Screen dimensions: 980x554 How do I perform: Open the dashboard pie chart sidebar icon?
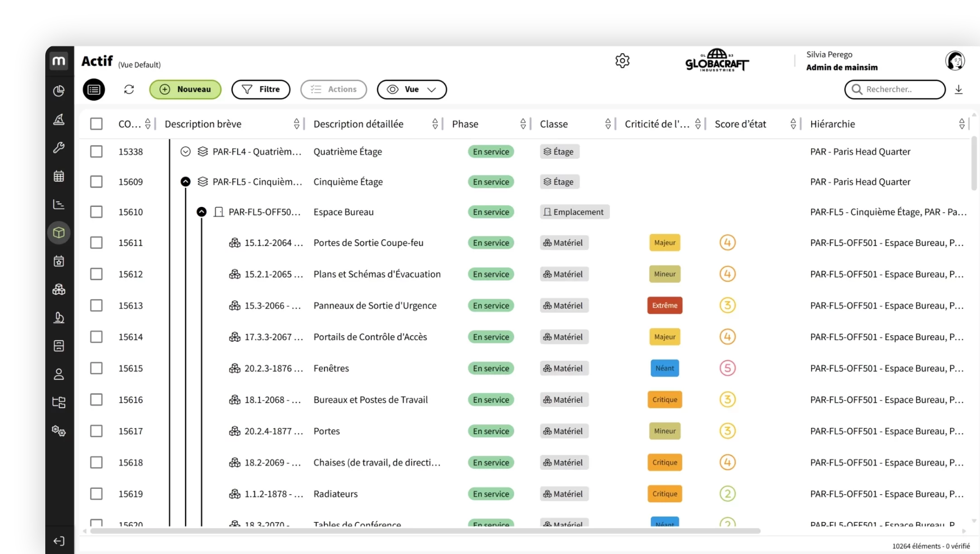pyautogui.click(x=59, y=91)
